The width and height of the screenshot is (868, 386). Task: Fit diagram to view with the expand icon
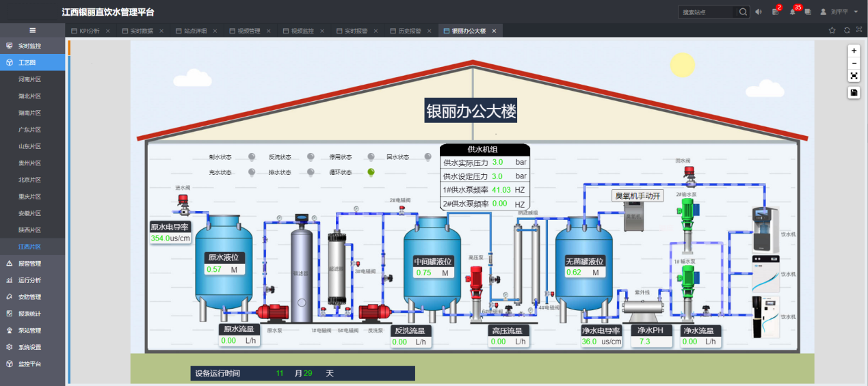click(854, 76)
